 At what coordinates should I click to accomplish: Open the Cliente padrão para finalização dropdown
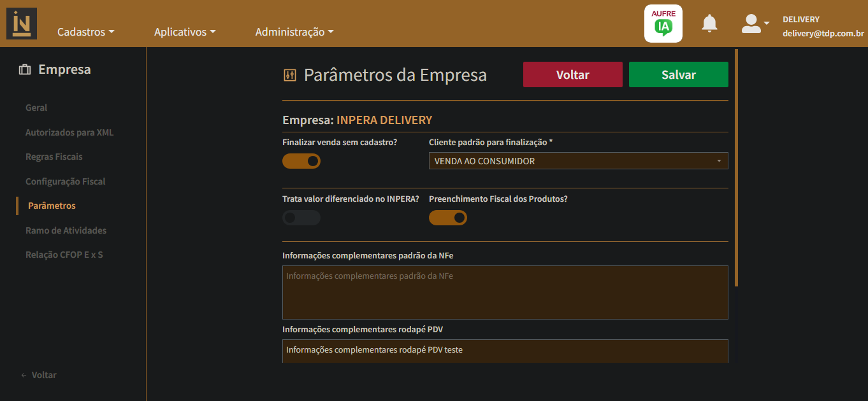tap(579, 161)
